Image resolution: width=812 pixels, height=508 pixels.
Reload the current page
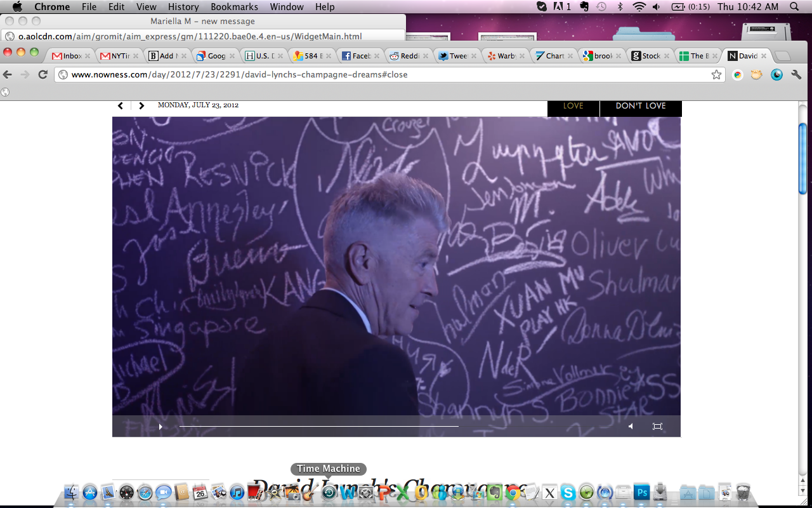tap(43, 75)
